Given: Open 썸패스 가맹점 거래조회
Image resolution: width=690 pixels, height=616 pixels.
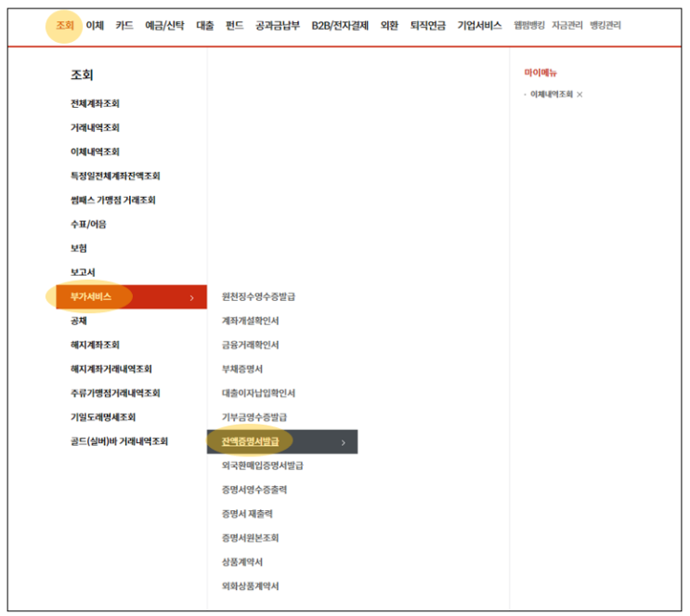Looking at the screenshot, I should click(x=113, y=201).
